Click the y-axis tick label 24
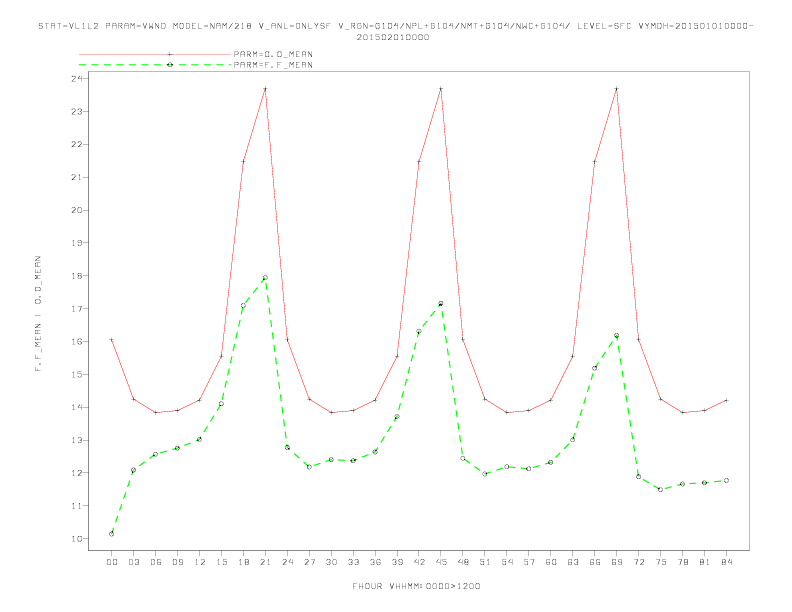The height and width of the screenshot is (612, 792). [x=76, y=79]
